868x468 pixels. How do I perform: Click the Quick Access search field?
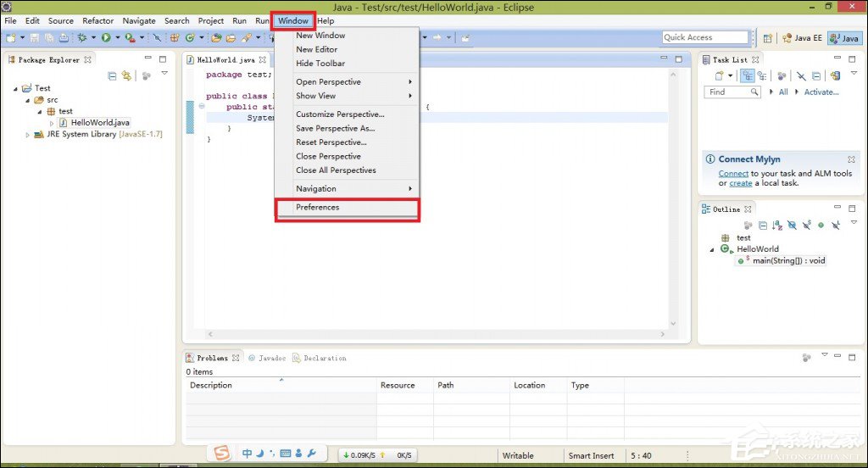[x=704, y=37]
